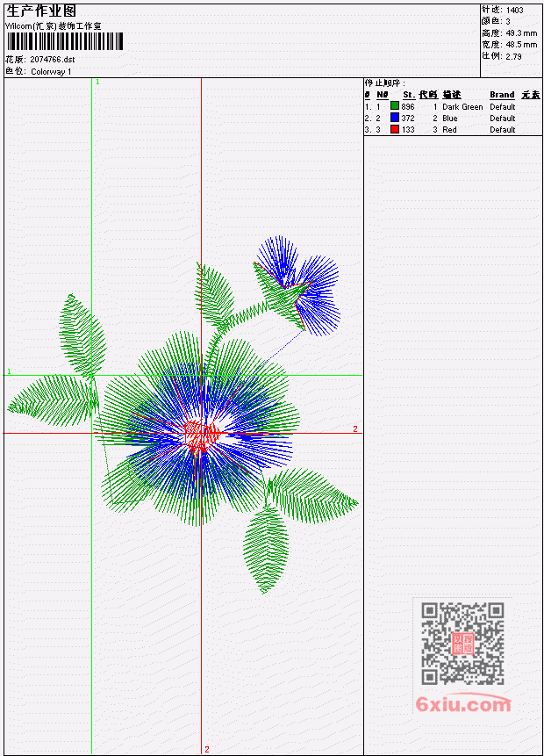Click the barcode under the studio name
The height and width of the screenshot is (756, 544).
(x=65, y=41)
